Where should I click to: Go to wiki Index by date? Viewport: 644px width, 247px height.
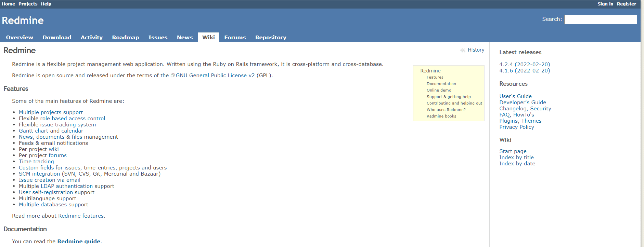[517, 164]
